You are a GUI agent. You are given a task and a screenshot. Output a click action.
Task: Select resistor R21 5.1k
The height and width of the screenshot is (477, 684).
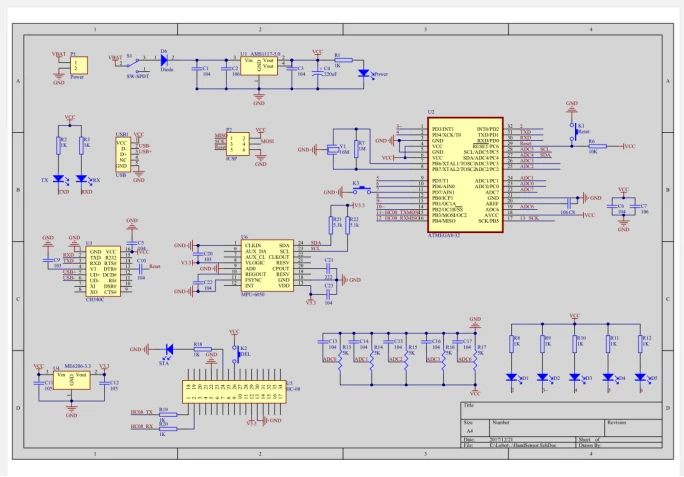pos(331,225)
